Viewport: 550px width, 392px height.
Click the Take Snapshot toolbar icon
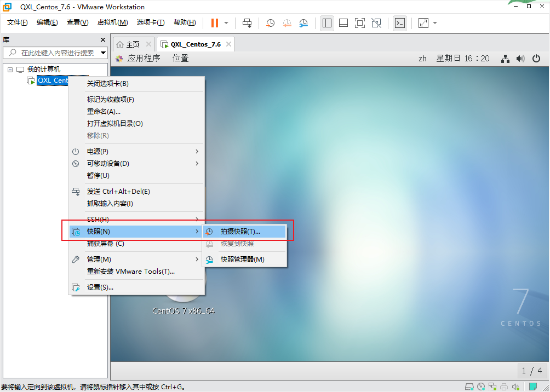tap(270, 23)
